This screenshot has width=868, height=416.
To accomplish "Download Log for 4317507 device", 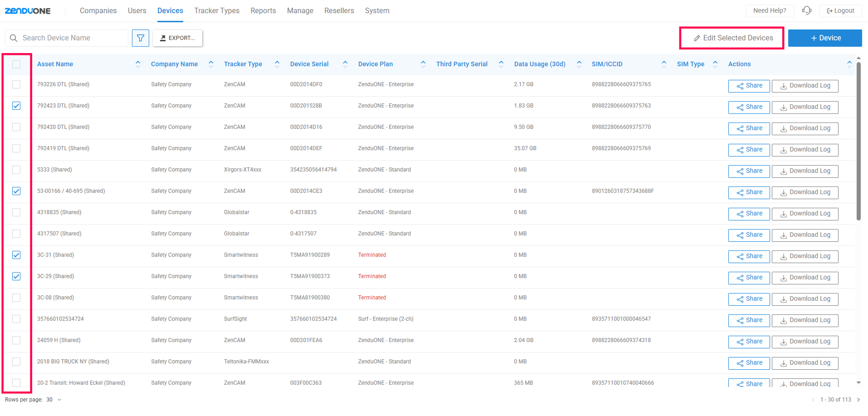I will (805, 235).
